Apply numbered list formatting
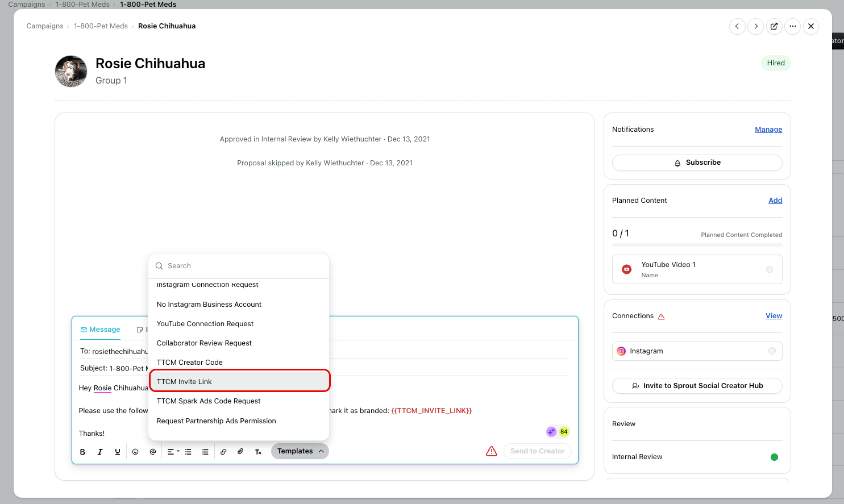Viewport: 844px width, 504px height. tap(205, 452)
